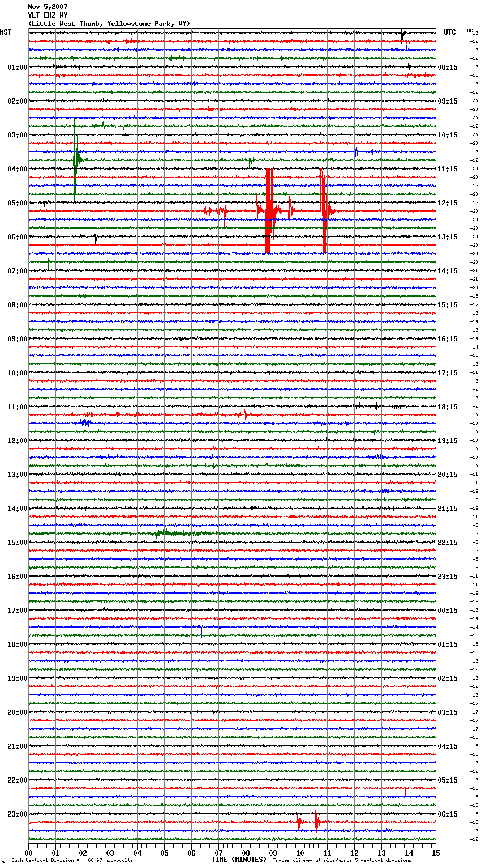Select the 17:00 MST row label
This screenshot has width=481, height=868.
click(x=17, y=611)
